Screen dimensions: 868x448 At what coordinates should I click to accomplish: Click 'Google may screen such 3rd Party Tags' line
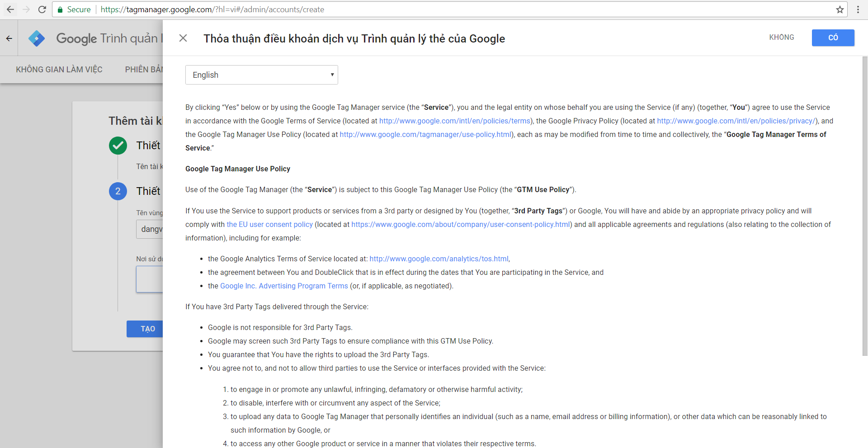click(350, 341)
